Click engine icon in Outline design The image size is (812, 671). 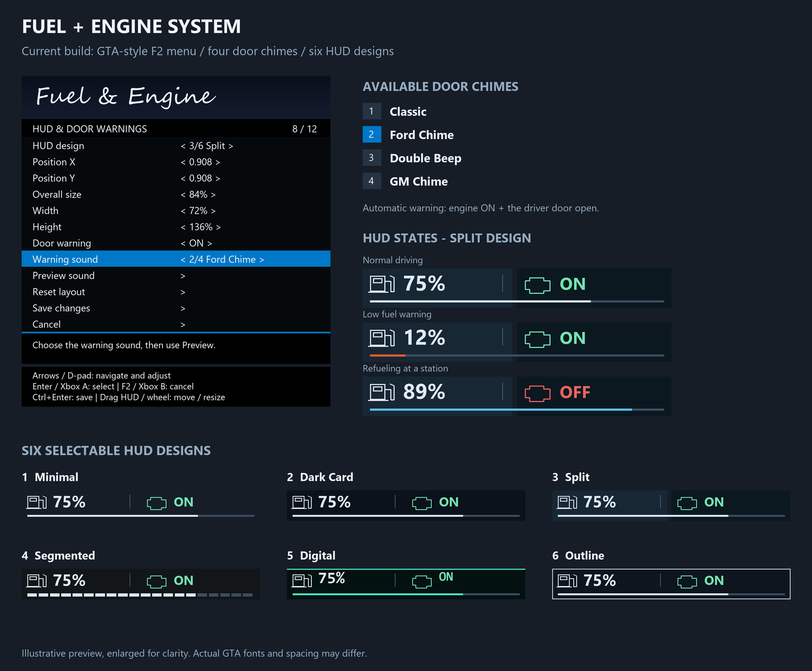687,582
